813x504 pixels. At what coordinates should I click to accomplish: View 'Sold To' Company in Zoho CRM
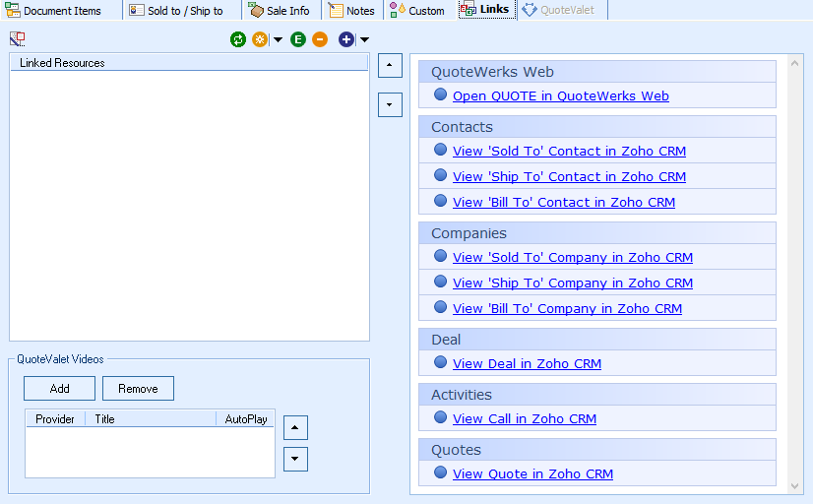pyautogui.click(x=573, y=257)
